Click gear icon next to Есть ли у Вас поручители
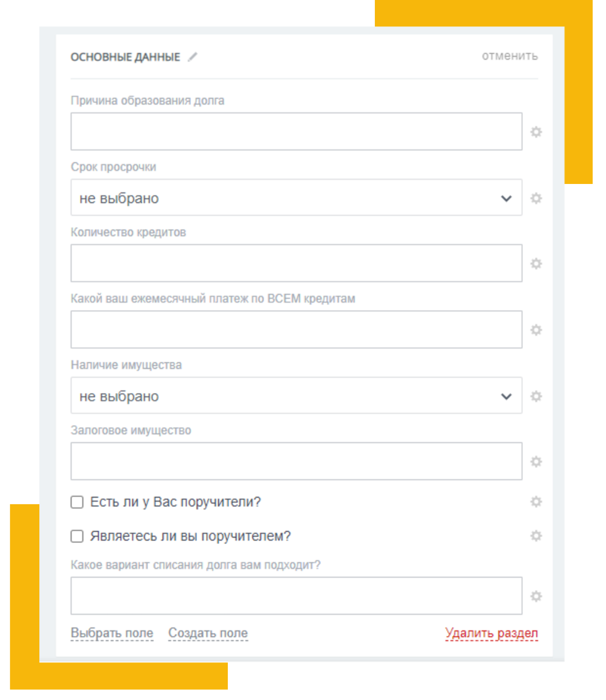 click(x=536, y=501)
